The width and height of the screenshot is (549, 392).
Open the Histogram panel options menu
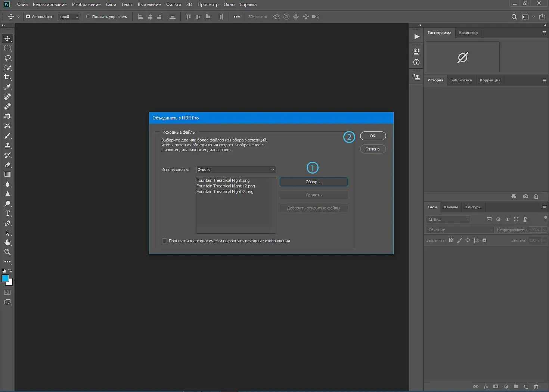[544, 33]
